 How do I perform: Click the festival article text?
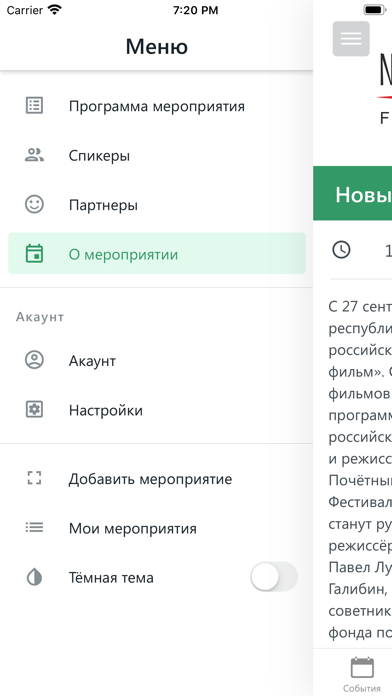point(360,471)
